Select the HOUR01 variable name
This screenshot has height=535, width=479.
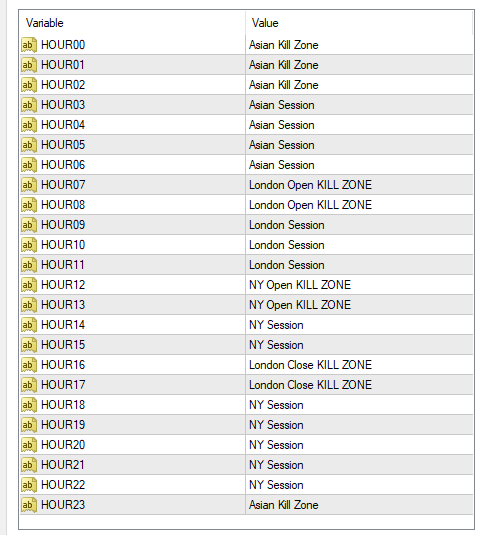[63, 65]
